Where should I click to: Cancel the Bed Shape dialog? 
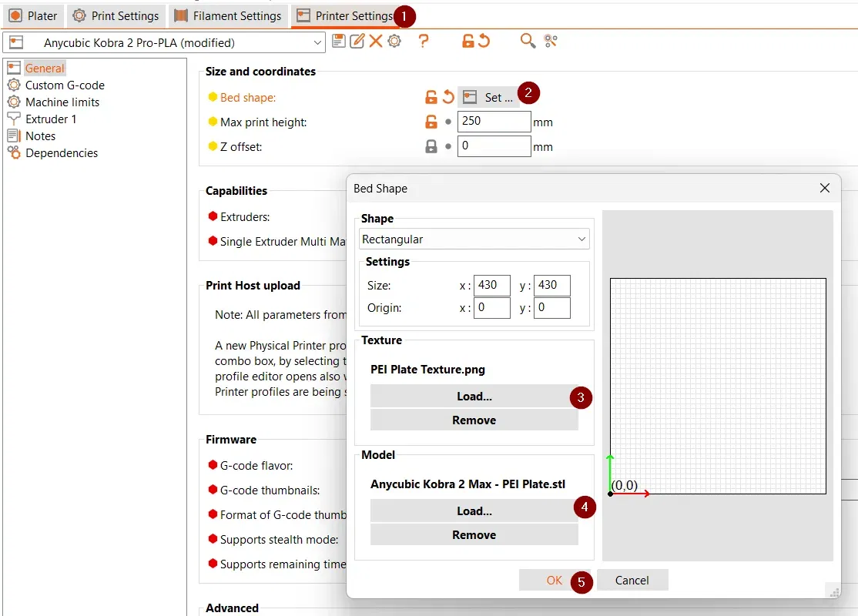[632, 580]
